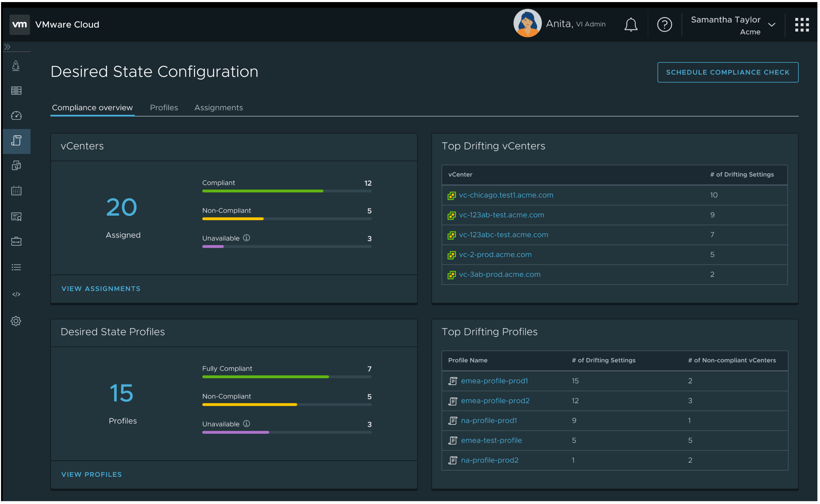Open the help question mark icon

(664, 25)
